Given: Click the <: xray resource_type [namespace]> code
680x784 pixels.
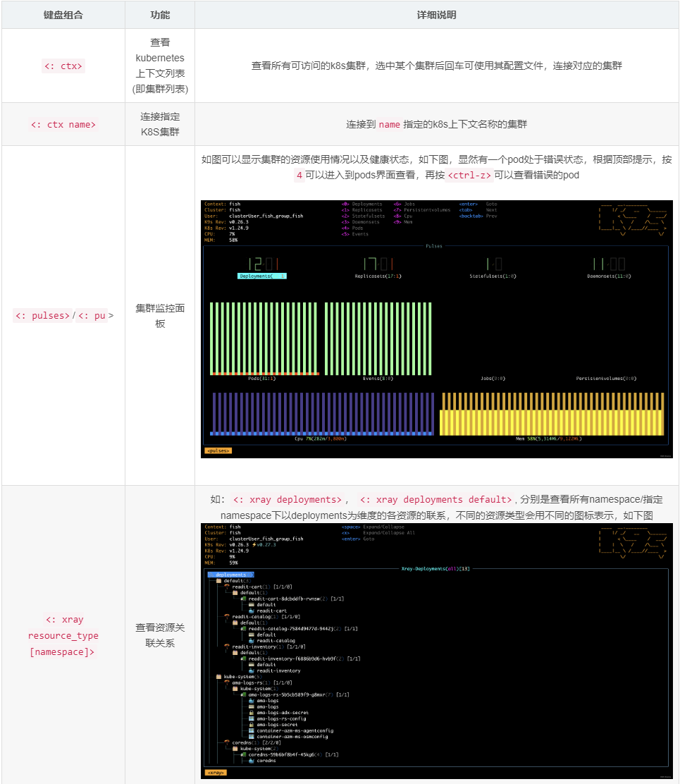Looking at the screenshot, I should click(63, 635).
